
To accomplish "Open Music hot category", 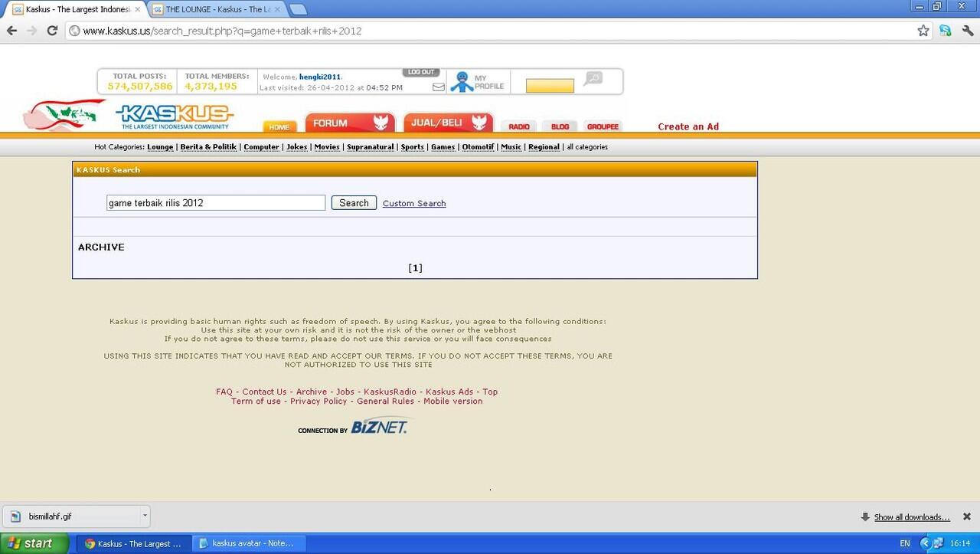I will pos(511,147).
